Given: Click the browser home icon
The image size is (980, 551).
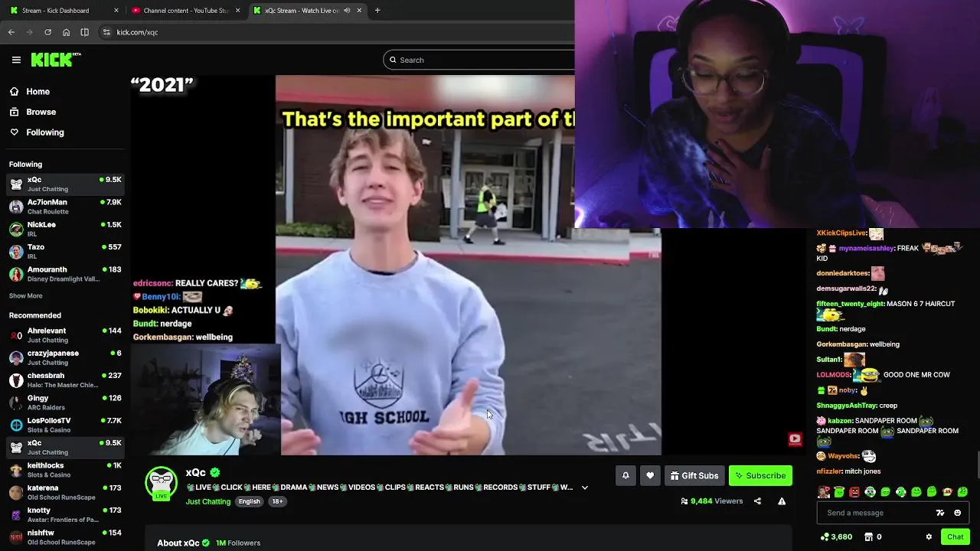Looking at the screenshot, I should 66,32.
